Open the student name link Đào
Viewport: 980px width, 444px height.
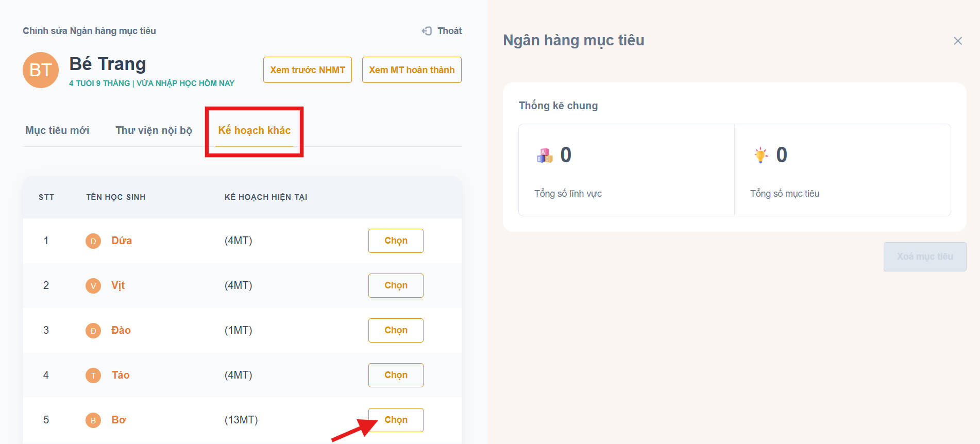(x=121, y=330)
